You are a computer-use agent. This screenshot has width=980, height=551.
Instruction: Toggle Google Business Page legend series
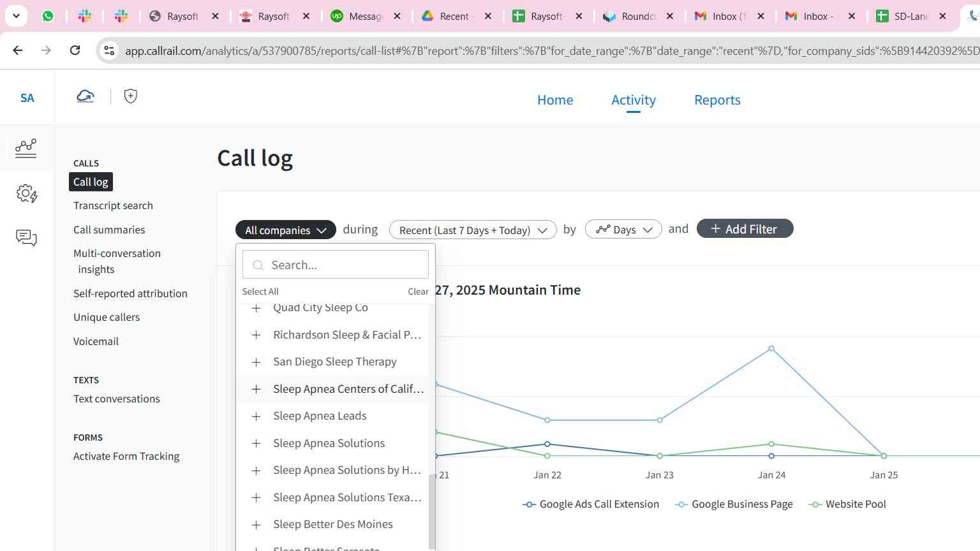[734, 504]
